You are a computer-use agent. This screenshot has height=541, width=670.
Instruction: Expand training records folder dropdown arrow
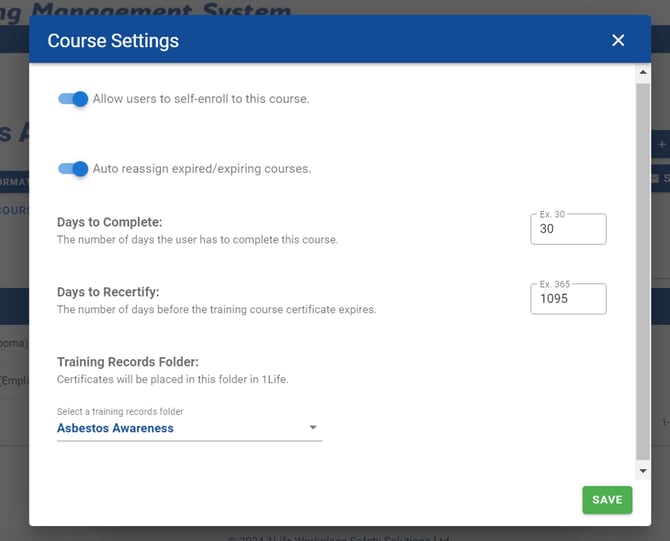click(x=313, y=428)
